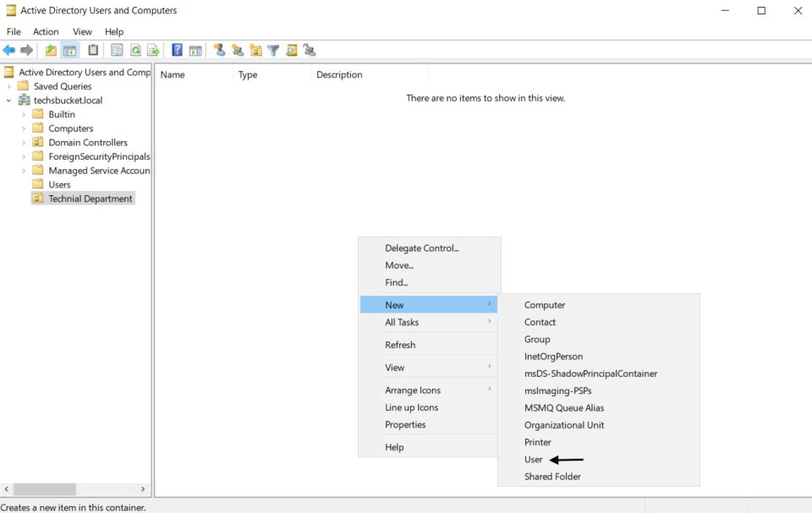Screen dimensions: 812x513
Task: Select the Technial Department OU in the tree
Action: 91,199
